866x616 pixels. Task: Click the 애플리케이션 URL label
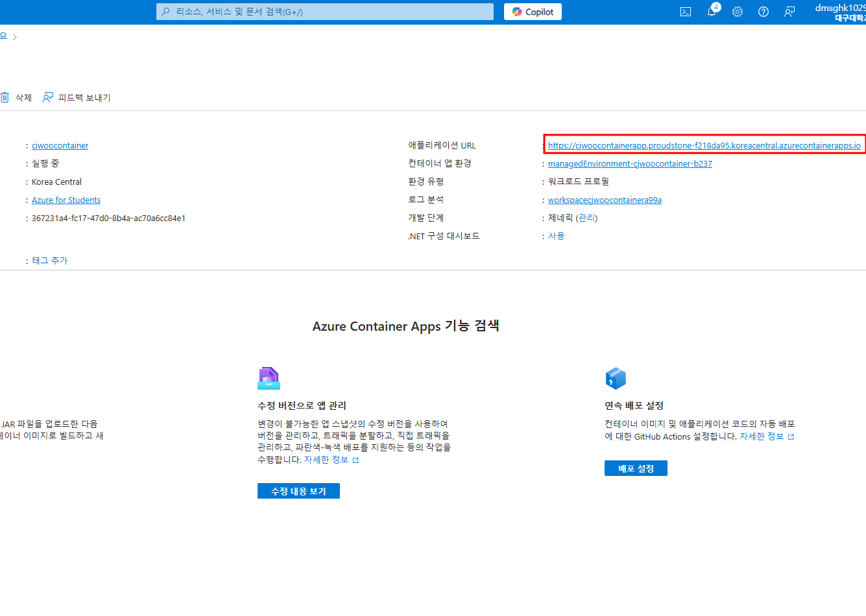point(442,145)
